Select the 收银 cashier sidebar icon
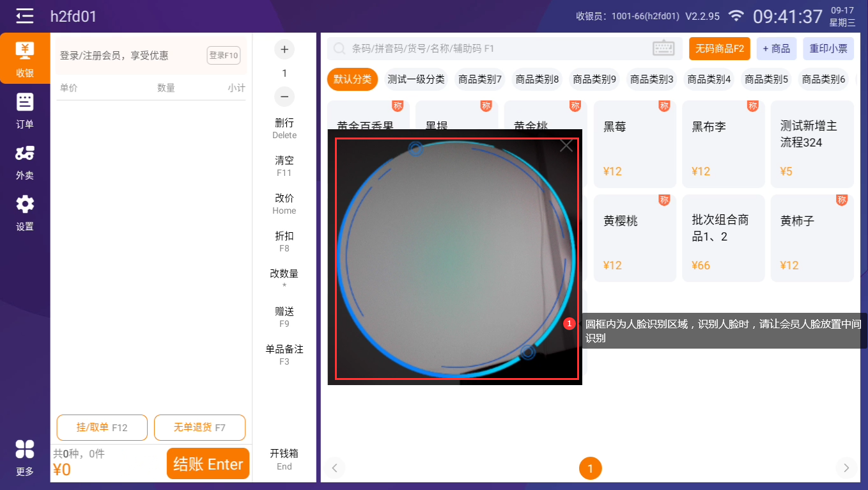The width and height of the screenshot is (868, 490). (25, 59)
